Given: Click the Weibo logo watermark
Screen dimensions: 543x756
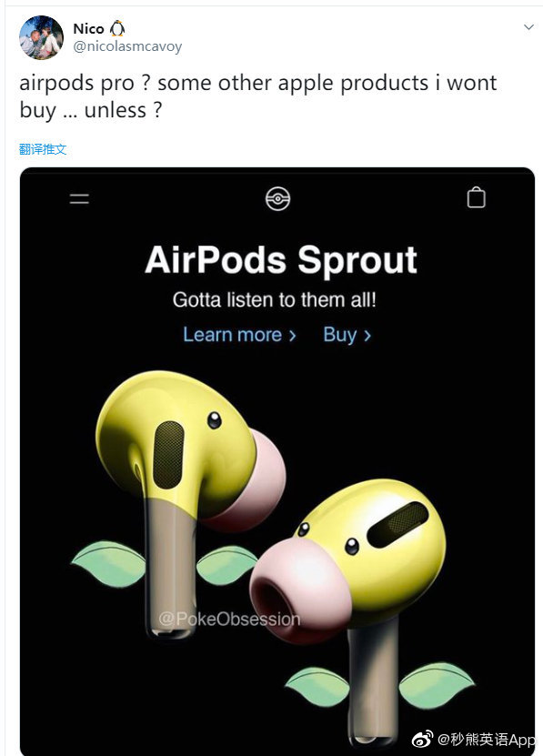Looking at the screenshot, I should click(422, 739).
